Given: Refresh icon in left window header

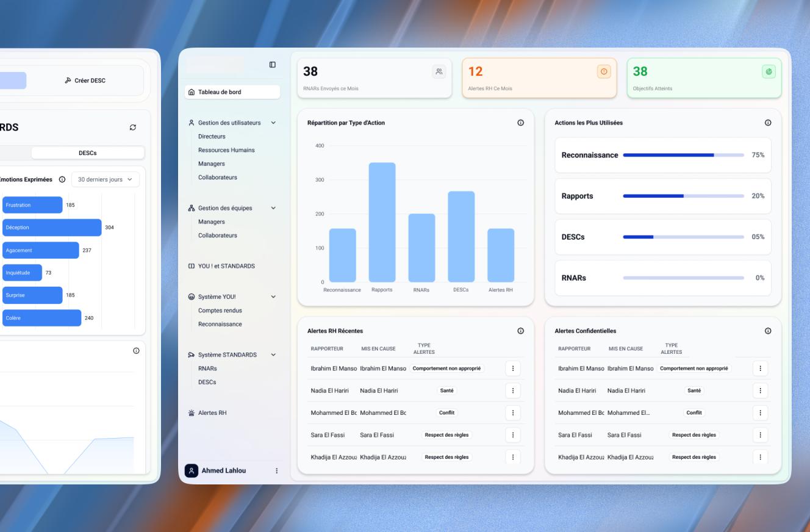Looking at the screenshot, I should (133, 127).
